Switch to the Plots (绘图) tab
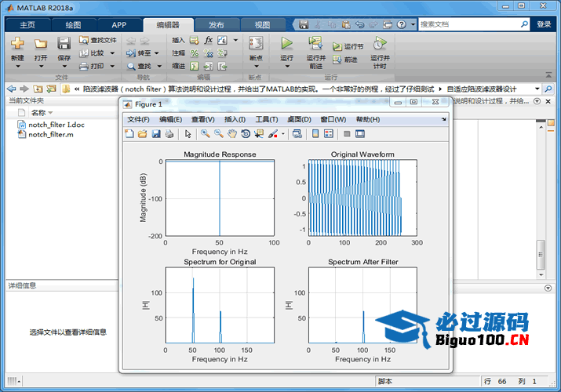Viewport: 561px width, 392px height. 73,24
